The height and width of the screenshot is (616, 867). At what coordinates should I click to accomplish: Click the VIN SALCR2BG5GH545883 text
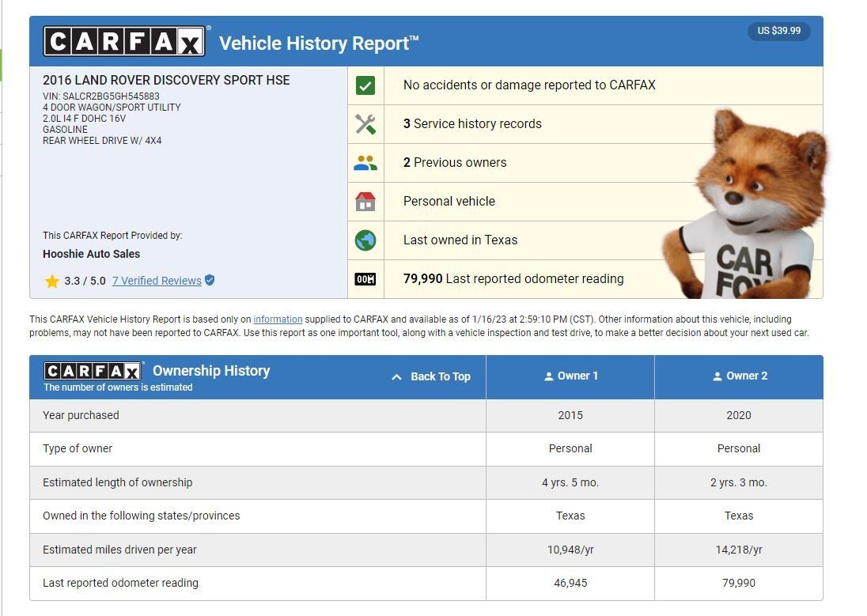(101, 96)
